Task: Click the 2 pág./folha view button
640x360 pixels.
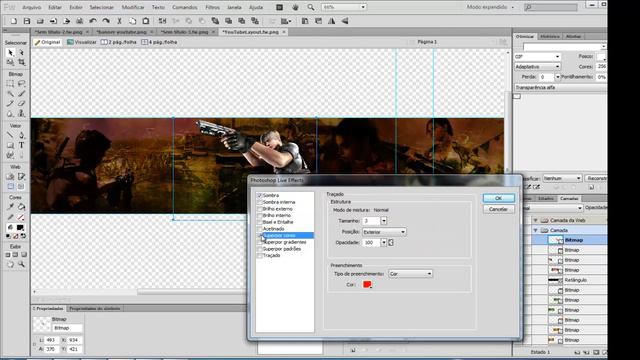Action: tap(118, 42)
